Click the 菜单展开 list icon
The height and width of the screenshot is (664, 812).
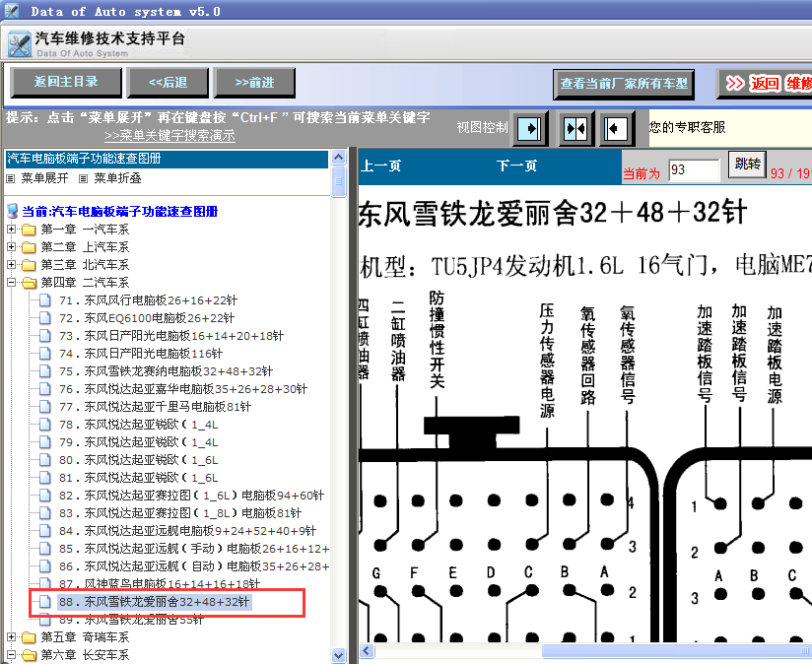[11, 179]
